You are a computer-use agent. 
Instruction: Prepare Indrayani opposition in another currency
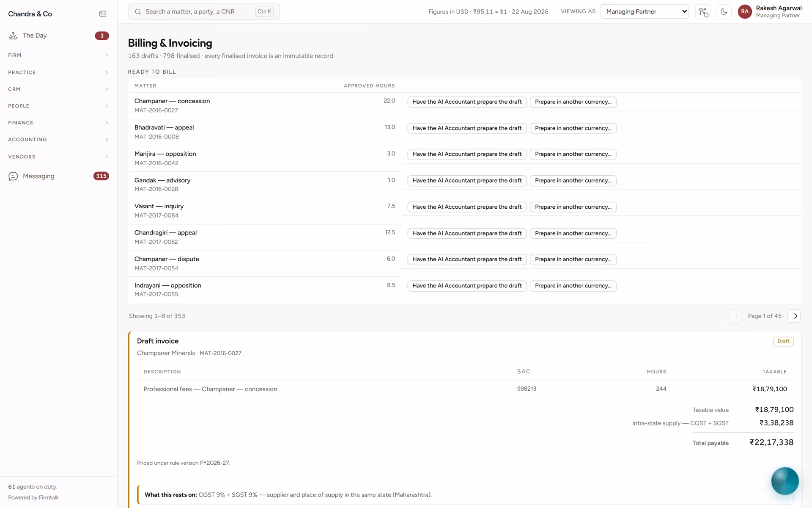tap(573, 286)
